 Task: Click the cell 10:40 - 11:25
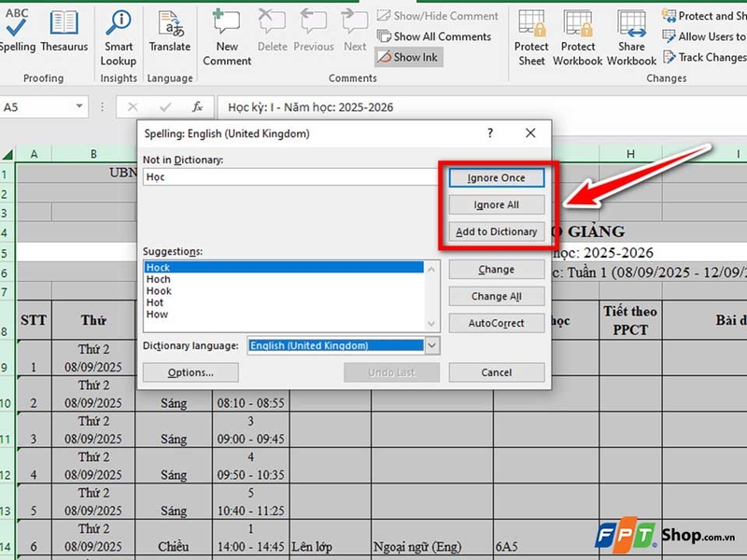[x=250, y=502]
